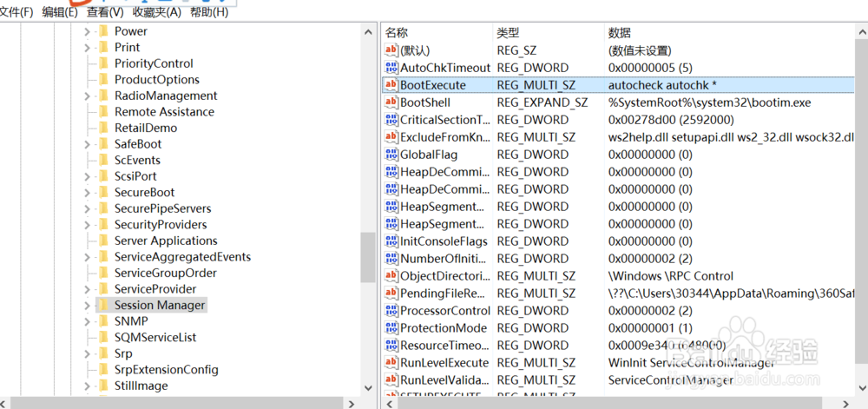Select the SQMServiceList key
The image size is (868, 409).
(x=155, y=337)
